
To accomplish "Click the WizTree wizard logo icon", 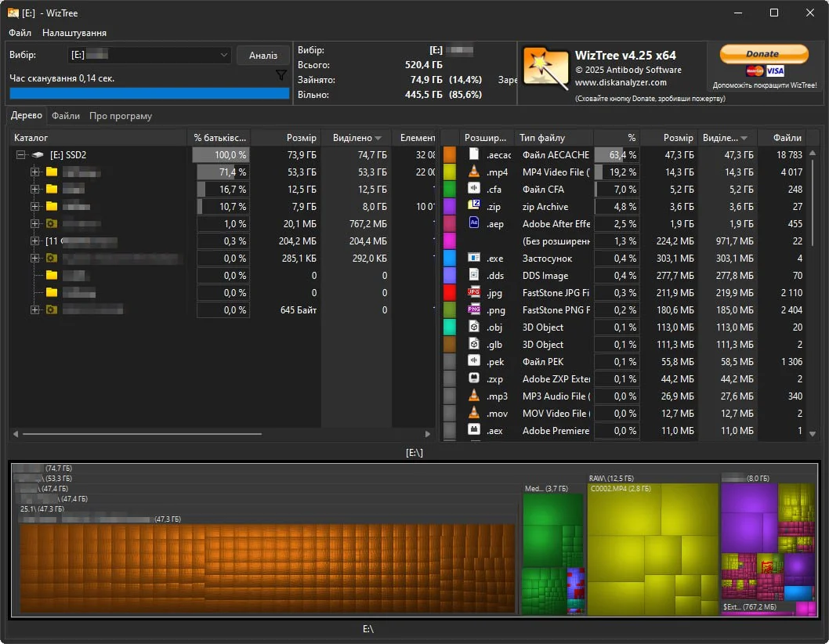I will (x=545, y=68).
